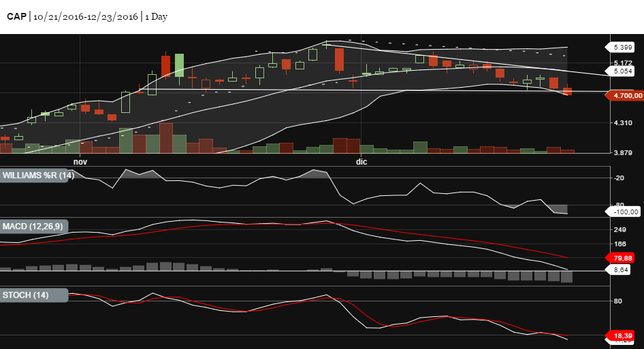644x349 pixels.
Task: Click the red 18,39 stochastic value tag
Action: point(621,336)
